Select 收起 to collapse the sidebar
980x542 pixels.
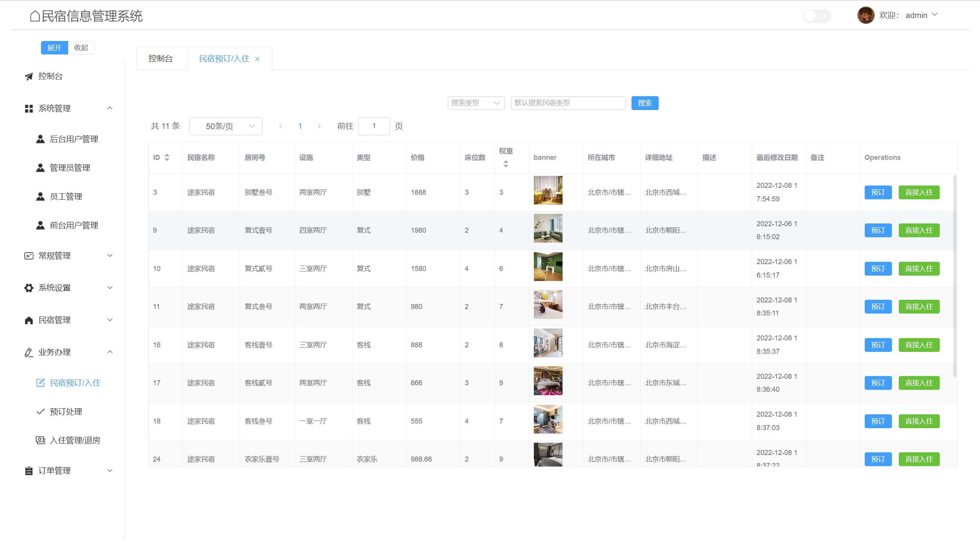pos(81,48)
